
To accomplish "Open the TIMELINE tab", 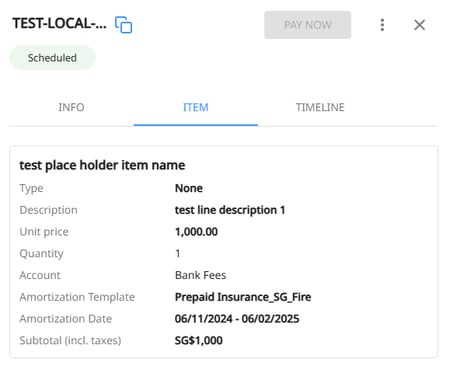I will tap(320, 107).
